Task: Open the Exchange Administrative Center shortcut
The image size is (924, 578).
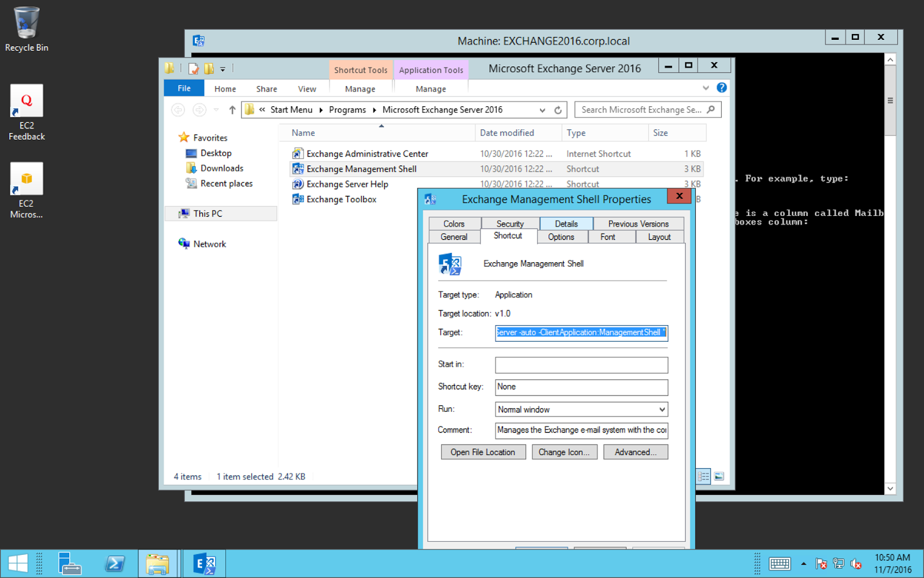Action: pos(366,153)
